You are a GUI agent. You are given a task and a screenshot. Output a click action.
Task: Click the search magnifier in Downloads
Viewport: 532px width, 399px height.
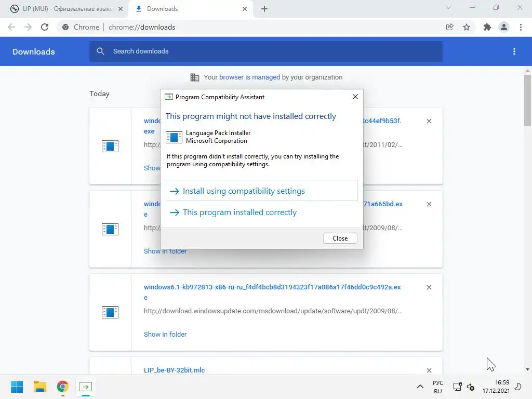[x=100, y=51]
